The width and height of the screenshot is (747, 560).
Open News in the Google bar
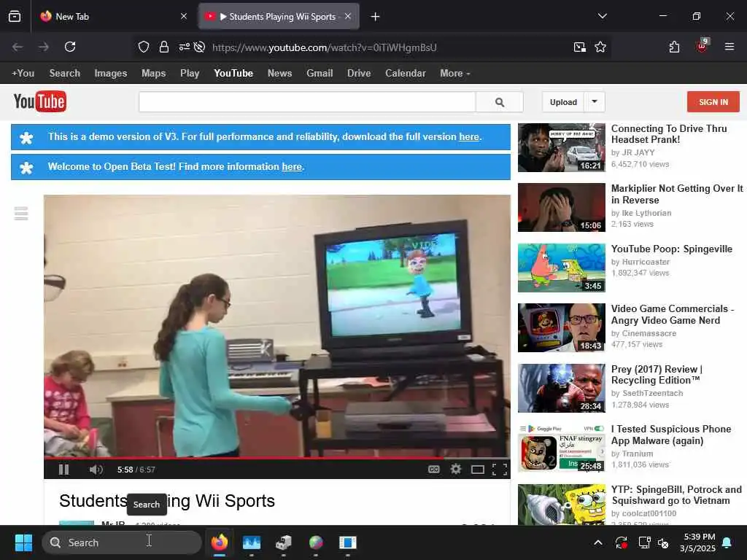(x=279, y=74)
